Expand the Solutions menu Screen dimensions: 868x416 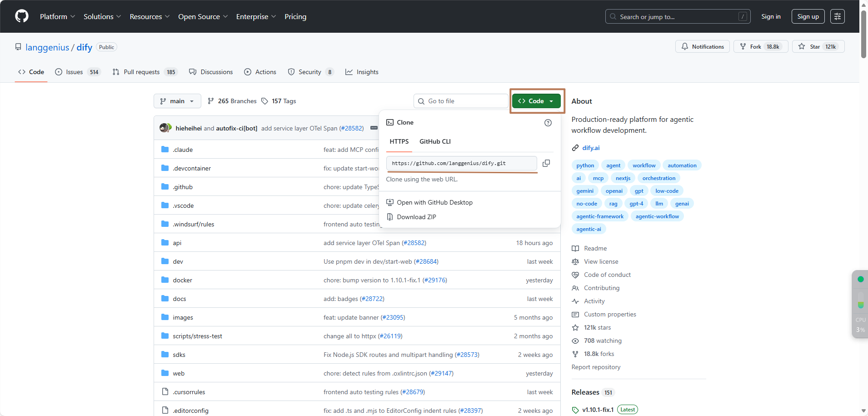[x=102, y=16]
